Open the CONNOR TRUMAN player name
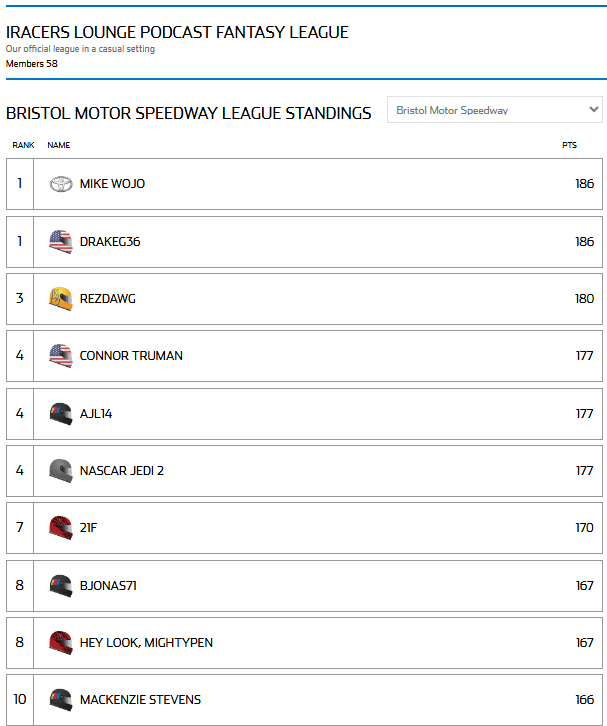 click(x=131, y=355)
